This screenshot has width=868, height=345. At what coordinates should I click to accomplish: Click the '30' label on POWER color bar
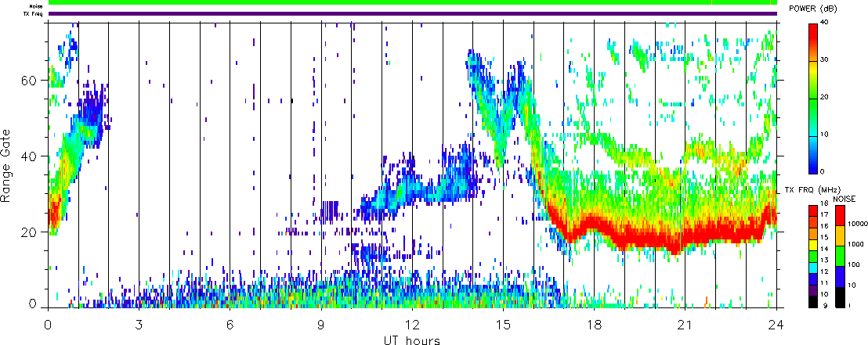(825, 61)
